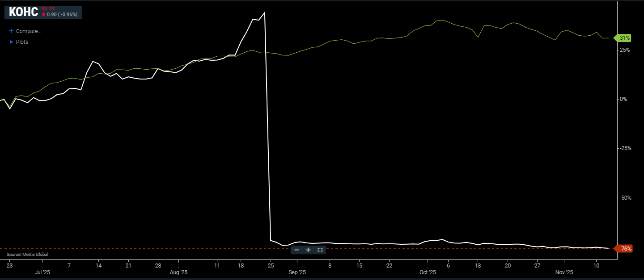Click the Aug '25 time axis label
Image resolution: width=644 pixels, height=280 pixels.
[x=178, y=272]
